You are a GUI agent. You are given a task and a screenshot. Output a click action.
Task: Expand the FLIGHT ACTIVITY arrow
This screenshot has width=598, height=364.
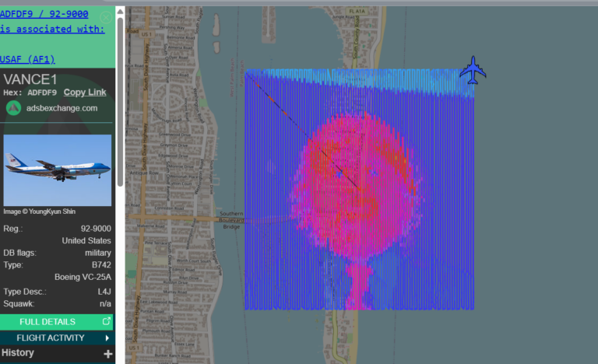(x=107, y=338)
